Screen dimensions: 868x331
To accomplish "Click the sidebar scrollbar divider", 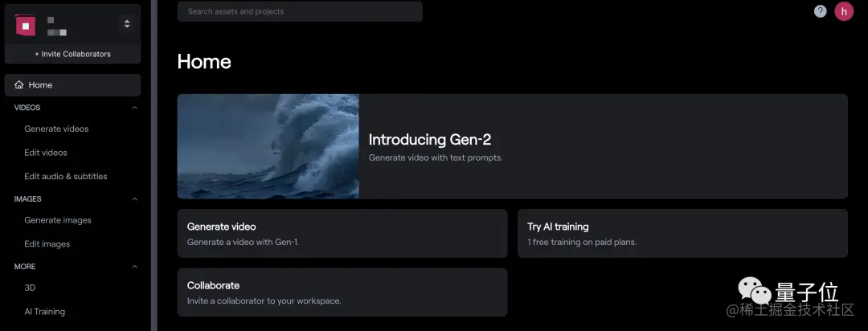I will [154, 165].
